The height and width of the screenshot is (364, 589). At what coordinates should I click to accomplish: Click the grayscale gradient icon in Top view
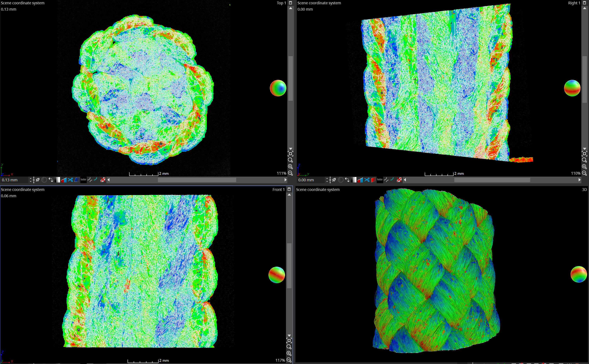[57, 180]
